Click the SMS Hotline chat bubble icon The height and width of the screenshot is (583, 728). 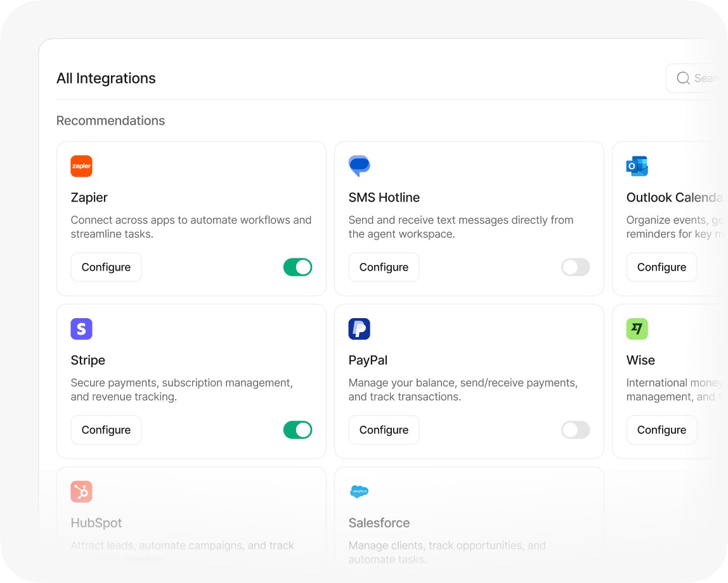(x=360, y=166)
